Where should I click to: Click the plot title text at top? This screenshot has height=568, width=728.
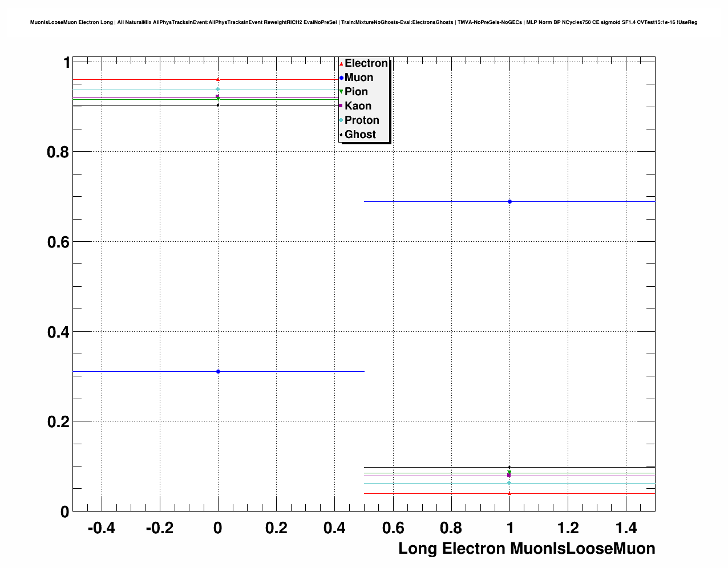363,22
